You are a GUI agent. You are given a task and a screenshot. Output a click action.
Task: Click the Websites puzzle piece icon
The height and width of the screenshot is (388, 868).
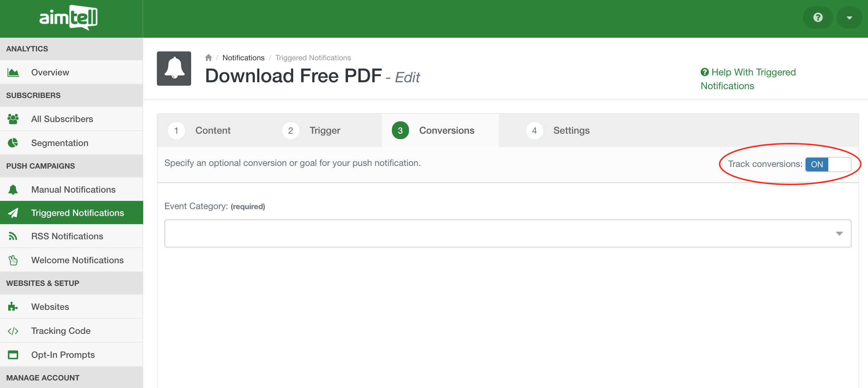point(13,307)
